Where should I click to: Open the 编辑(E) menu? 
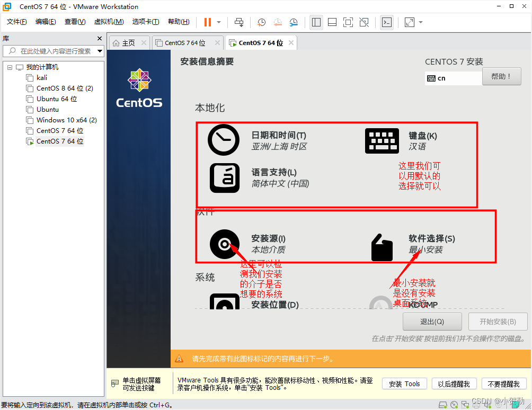click(46, 22)
